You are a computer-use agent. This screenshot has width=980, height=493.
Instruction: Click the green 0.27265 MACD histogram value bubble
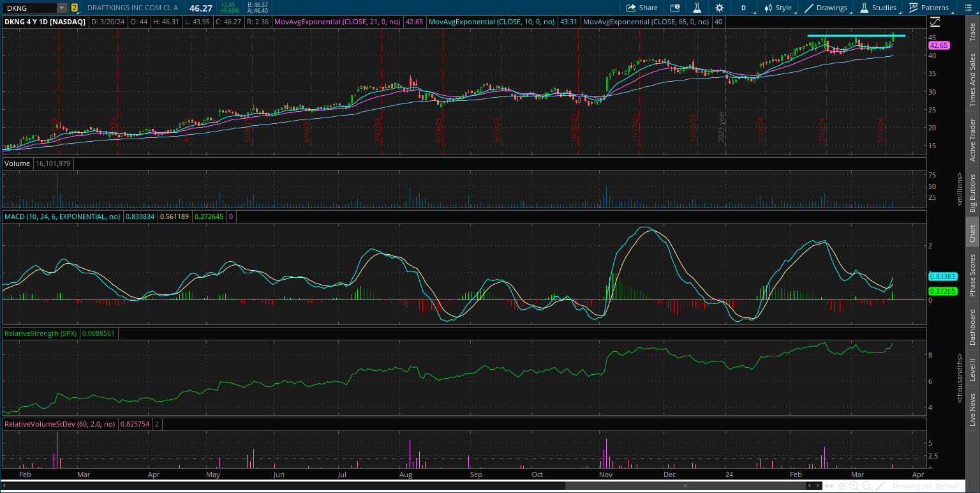942,291
